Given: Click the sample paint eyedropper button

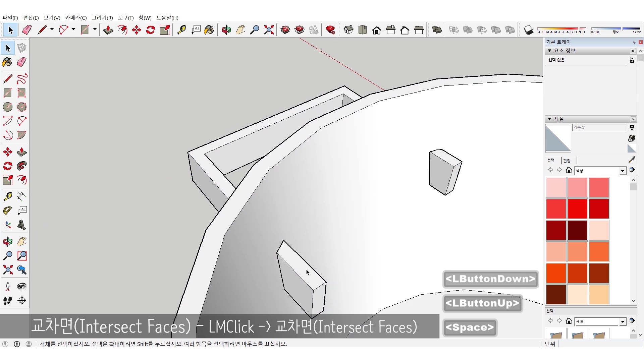Looking at the screenshot, I should [632, 160].
